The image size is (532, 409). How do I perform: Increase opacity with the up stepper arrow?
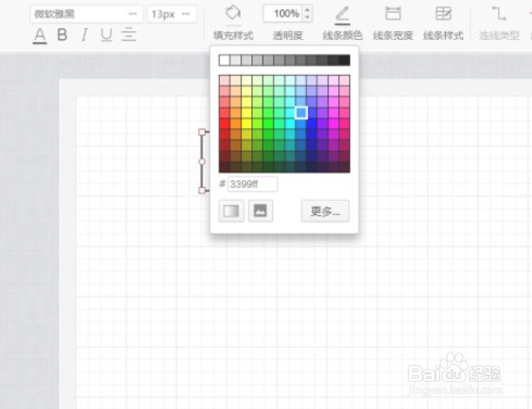coord(308,10)
